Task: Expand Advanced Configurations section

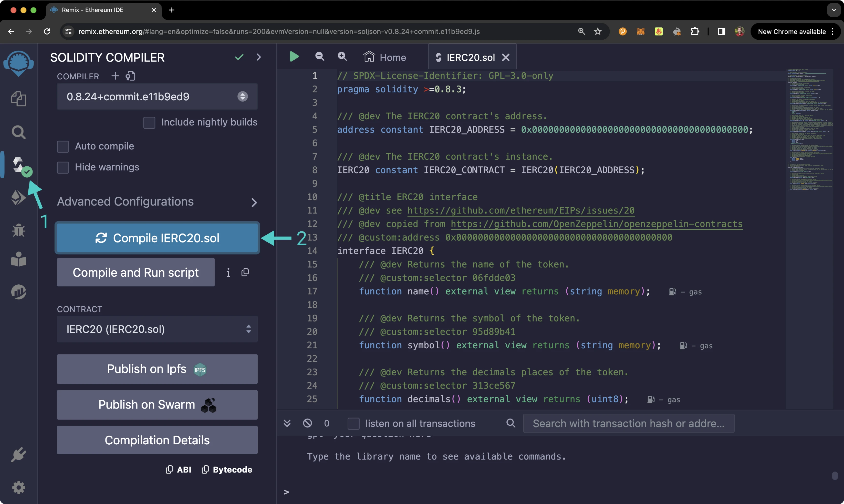Action: coord(157,202)
